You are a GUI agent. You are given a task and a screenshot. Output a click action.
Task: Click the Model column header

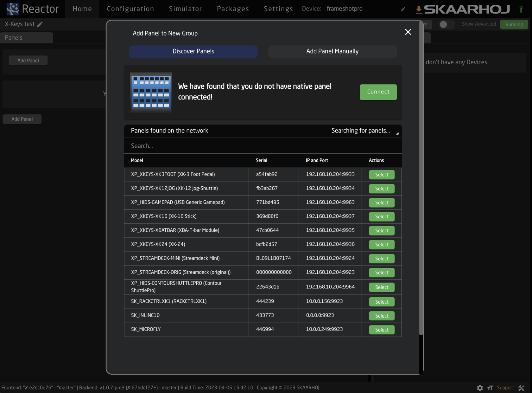[x=137, y=160]
